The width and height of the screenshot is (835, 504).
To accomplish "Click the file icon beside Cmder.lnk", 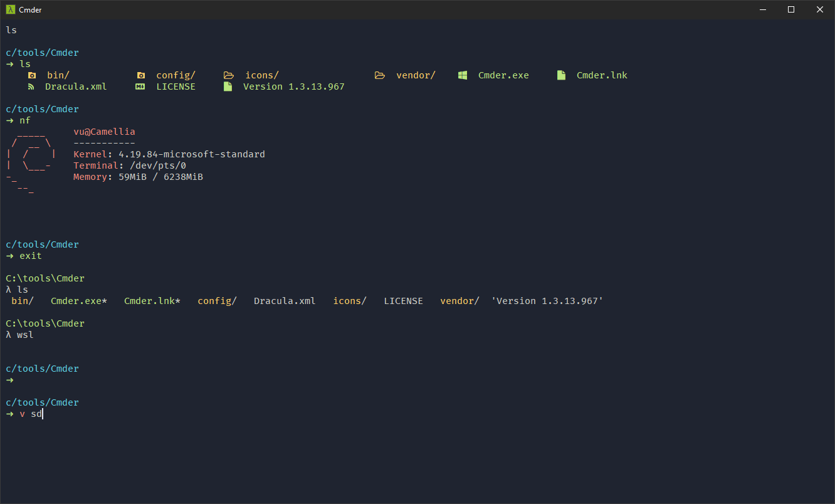I will click(x=561, y=75).
